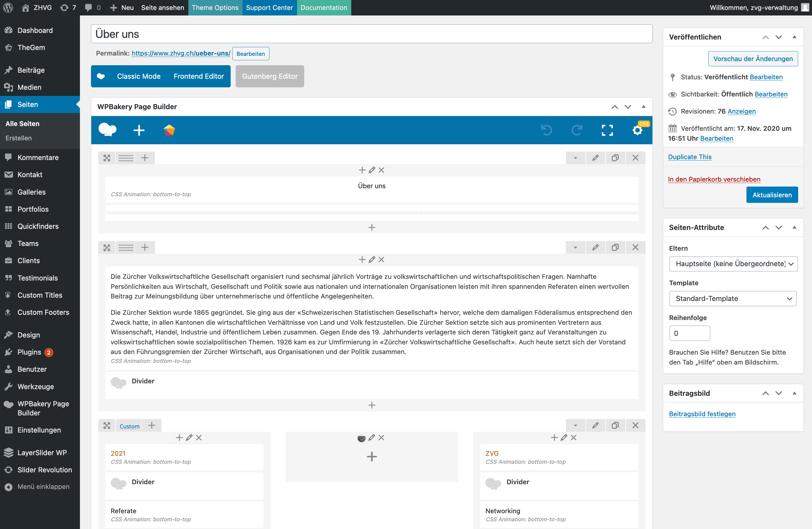The height and width of the screenshot is (529, 812).
Task: Move page to trash via Papierkorb link
Action: (714, 179)
